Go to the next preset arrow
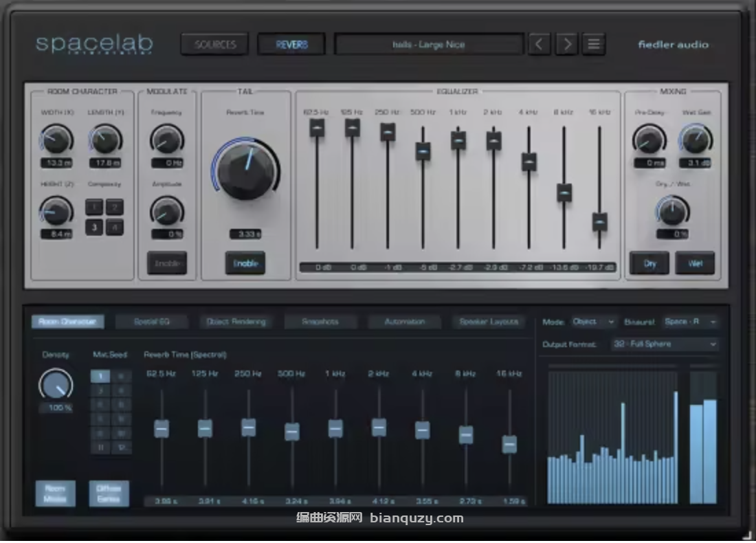The width and height of the screenshot is (756, 543). pyautogui.click(x=567, y=45)
